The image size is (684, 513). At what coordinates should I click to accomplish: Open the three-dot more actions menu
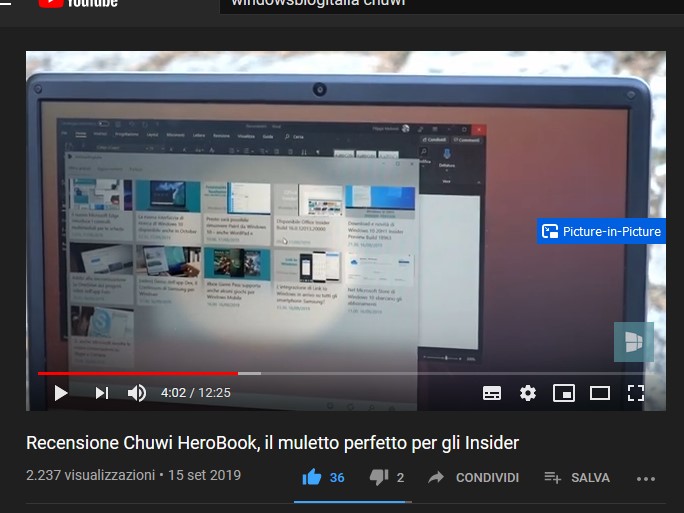[x=646, y=479]
